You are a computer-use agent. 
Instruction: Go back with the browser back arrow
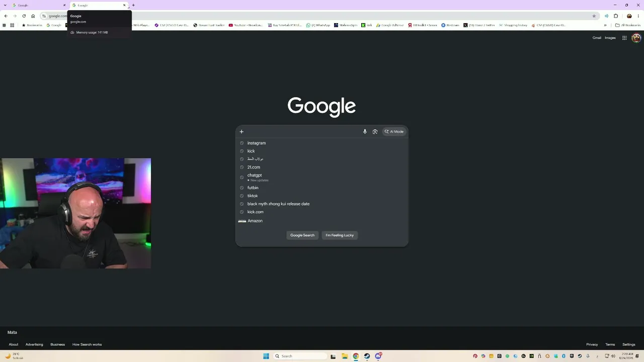[x=6, y=16]
